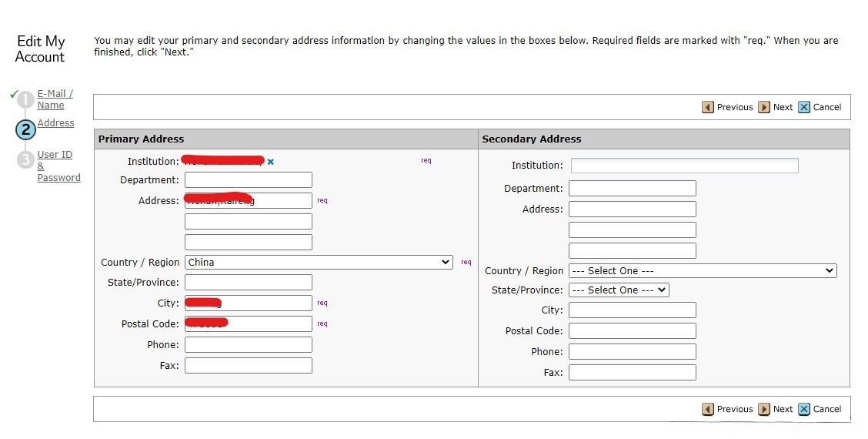
Task: Select the Address step link
Action: (x=56, y=123)
